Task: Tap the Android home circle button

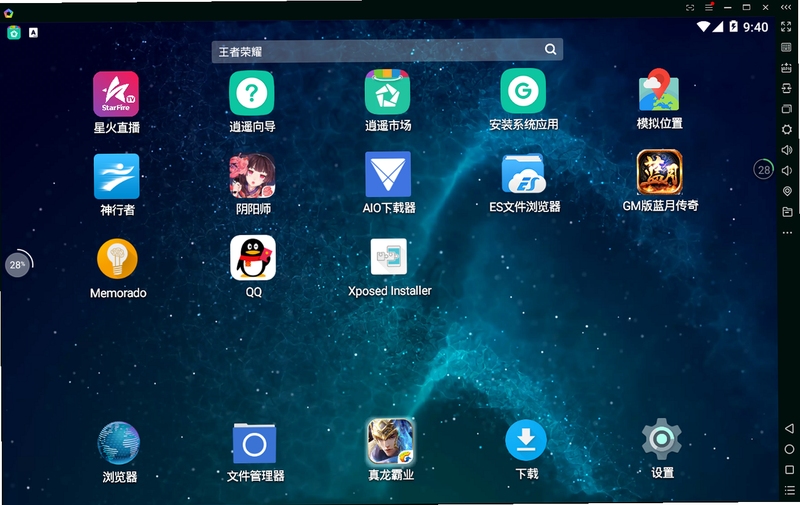Action: pyautogui.click(x=789, y=449)
